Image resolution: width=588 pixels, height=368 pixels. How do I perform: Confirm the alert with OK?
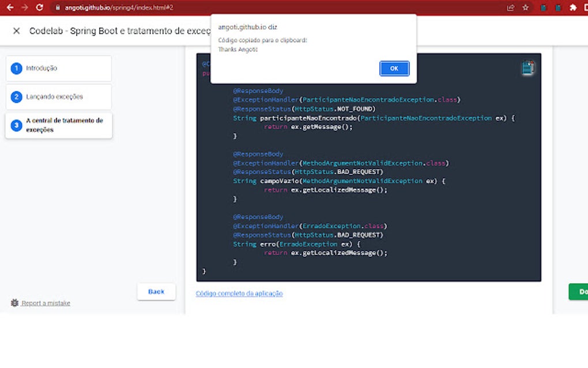[x=394, y=68]
